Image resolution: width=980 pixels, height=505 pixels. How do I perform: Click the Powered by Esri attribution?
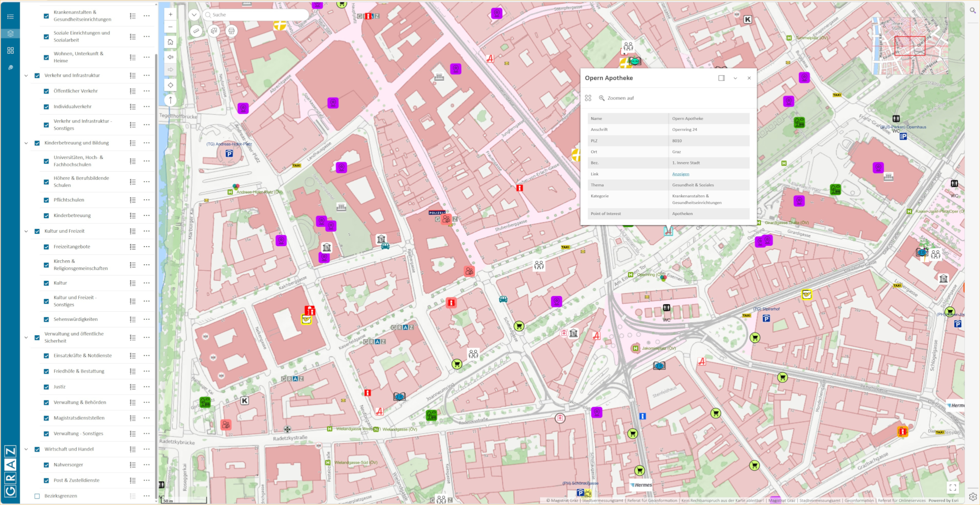pyautogui.click(x=943, y=501)
